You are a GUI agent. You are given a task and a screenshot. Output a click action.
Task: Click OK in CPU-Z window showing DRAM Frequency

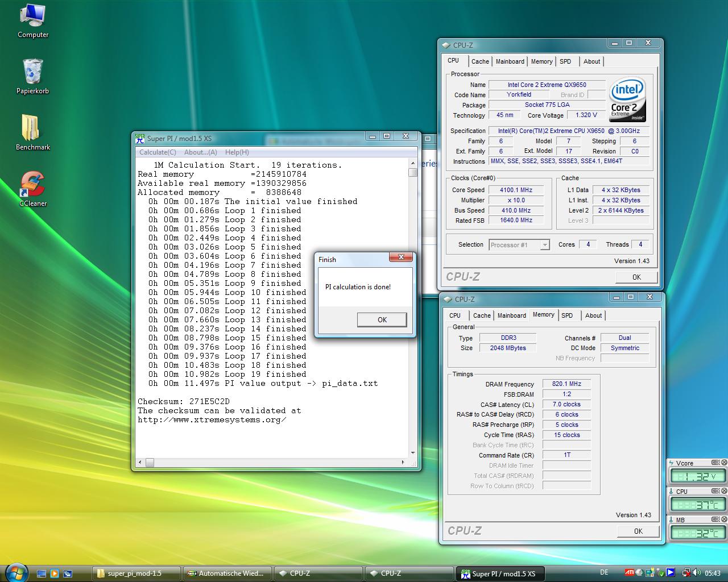point(638,531)
